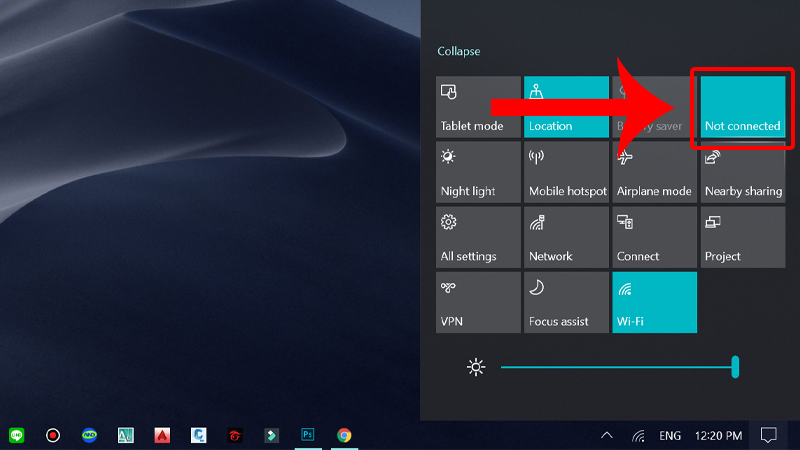The image size is (800, 450).
Task: Open the VPN quick action
Action: (479, 303)
